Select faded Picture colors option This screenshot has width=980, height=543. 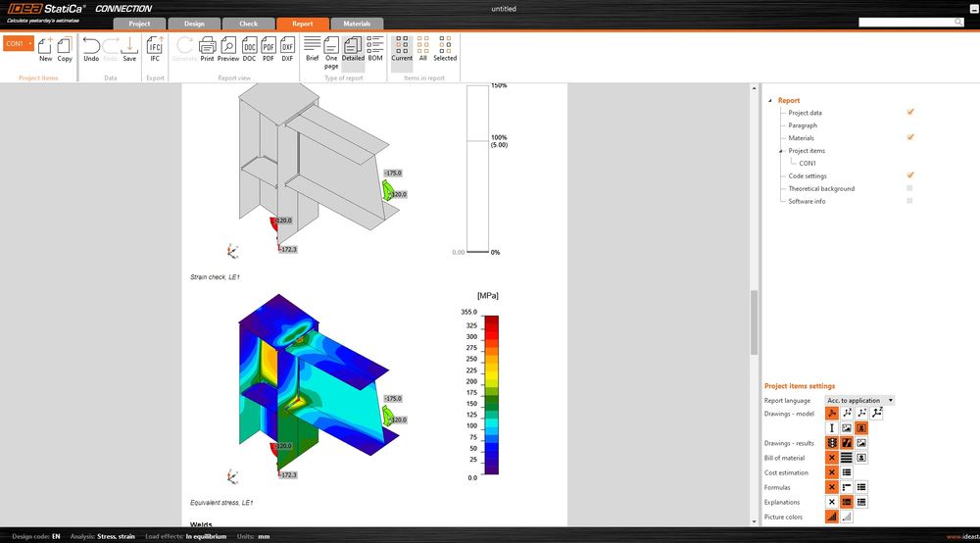[x=847, y=517]
